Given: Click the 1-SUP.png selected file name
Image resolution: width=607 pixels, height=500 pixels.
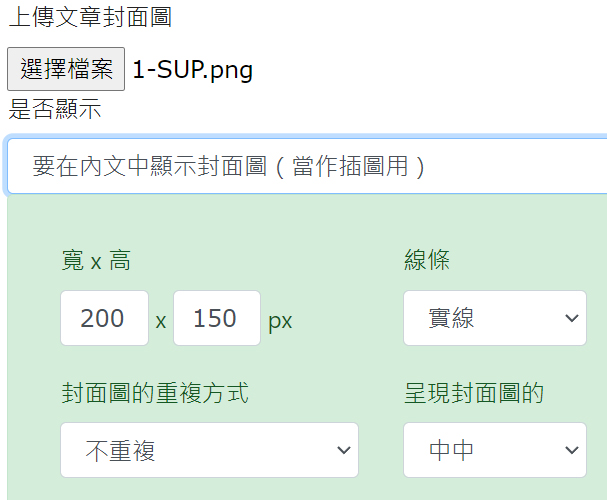Looking at the screenshot, I should pos(192,70).
